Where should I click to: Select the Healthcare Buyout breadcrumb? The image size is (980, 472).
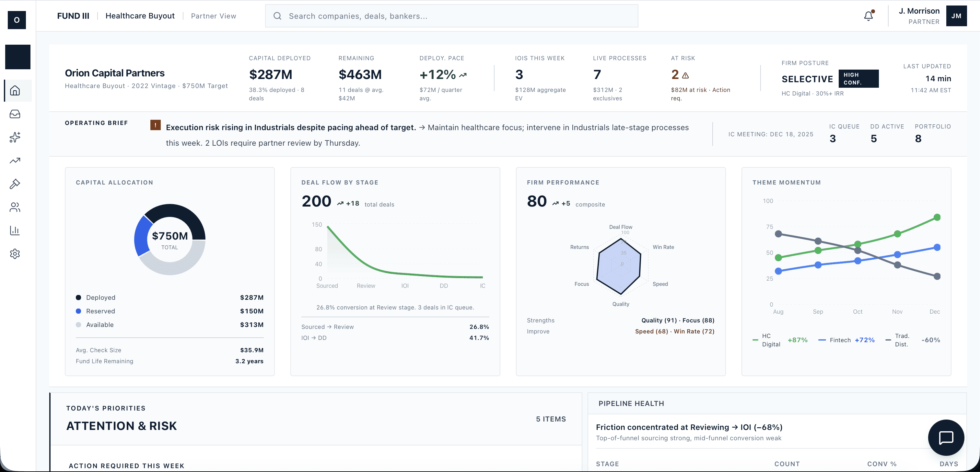tap(140, 16)
